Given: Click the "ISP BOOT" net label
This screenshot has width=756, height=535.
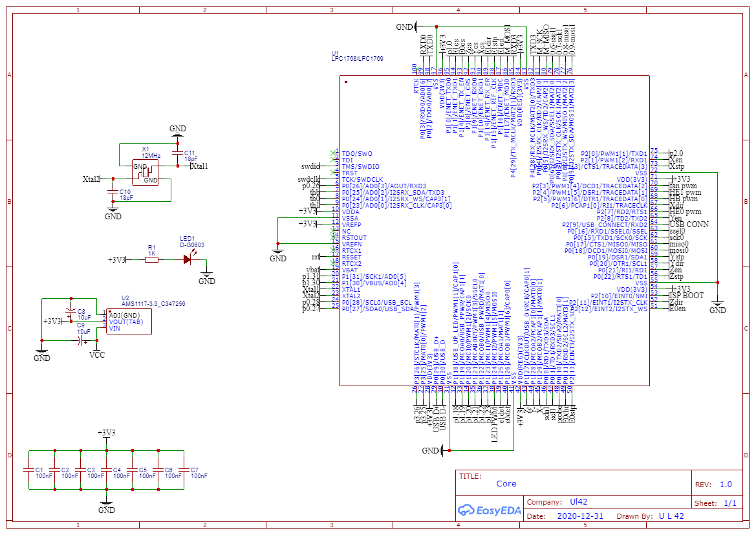Looking at the screenshot, I should [687, 295].
